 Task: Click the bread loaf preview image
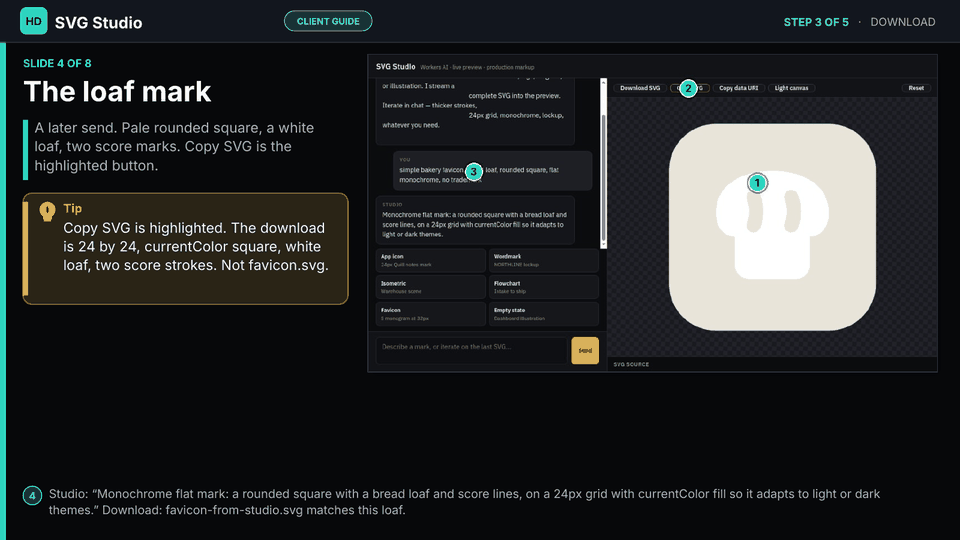coord(772,227)
